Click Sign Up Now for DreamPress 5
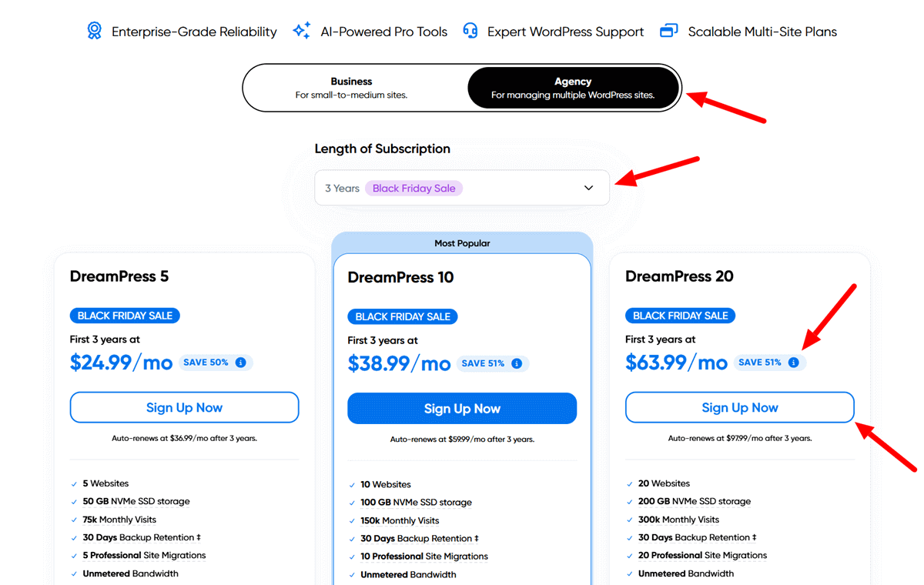Screen dimensions: 924x585 click(184, 407)
